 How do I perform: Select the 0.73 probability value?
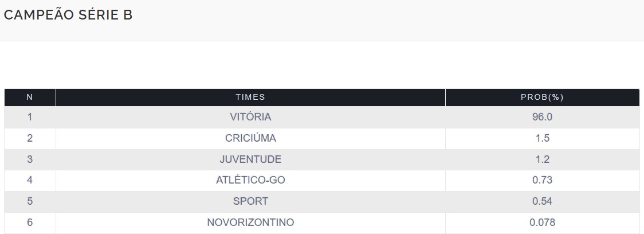point(542,180)
